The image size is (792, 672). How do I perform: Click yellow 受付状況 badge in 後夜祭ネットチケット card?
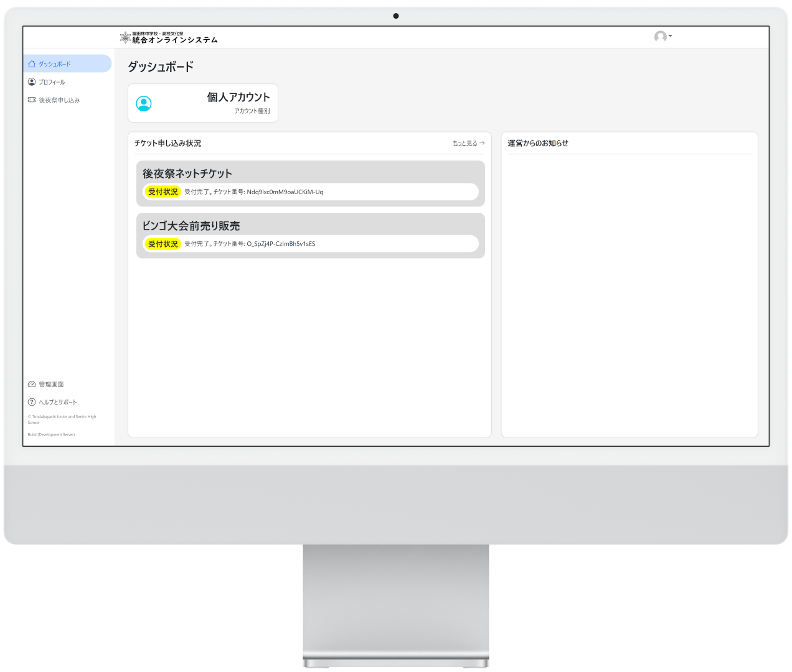(x=163, y=192)
